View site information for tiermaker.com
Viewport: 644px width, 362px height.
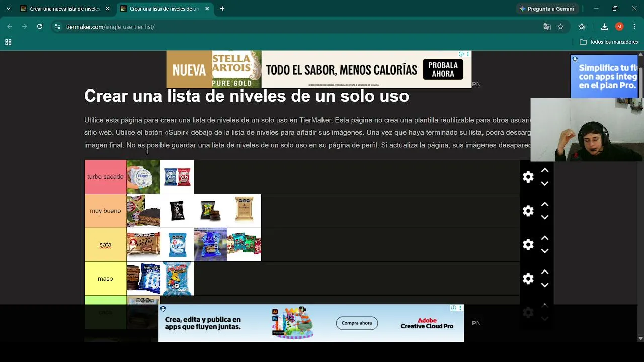[x=57, y=27]
